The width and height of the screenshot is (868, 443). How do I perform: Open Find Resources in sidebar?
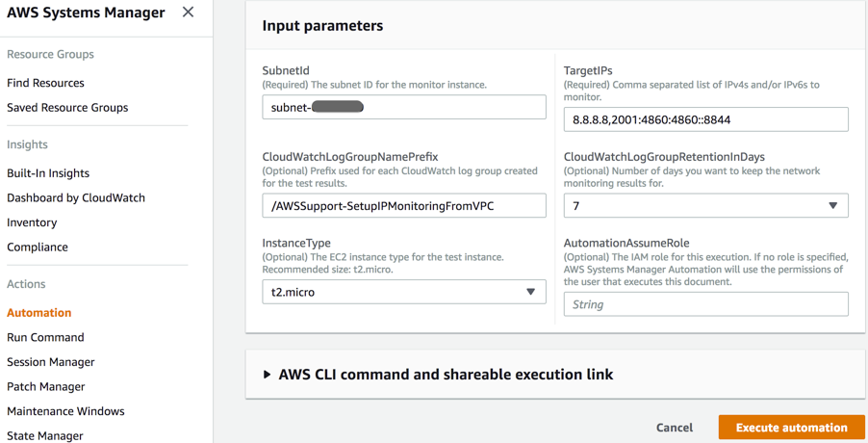tap(45, 83)
